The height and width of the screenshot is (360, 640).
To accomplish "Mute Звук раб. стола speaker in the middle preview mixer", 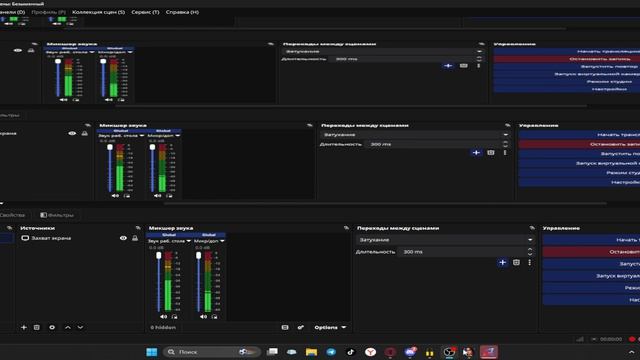I will coord(115,196).
